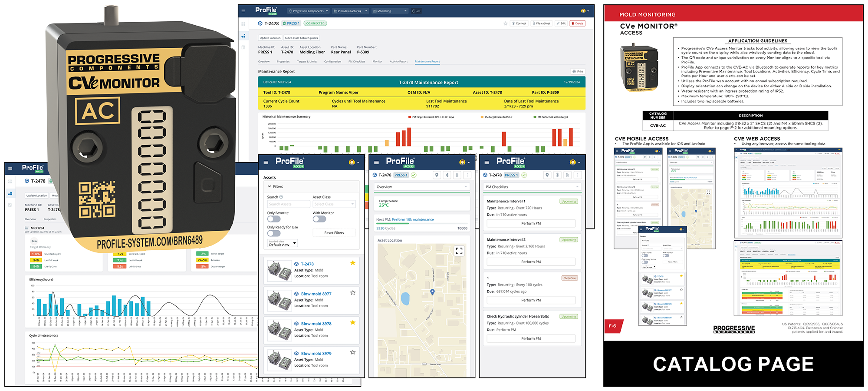Favorite the Blow mold 8979 asset star

click(x=353, y=352)
